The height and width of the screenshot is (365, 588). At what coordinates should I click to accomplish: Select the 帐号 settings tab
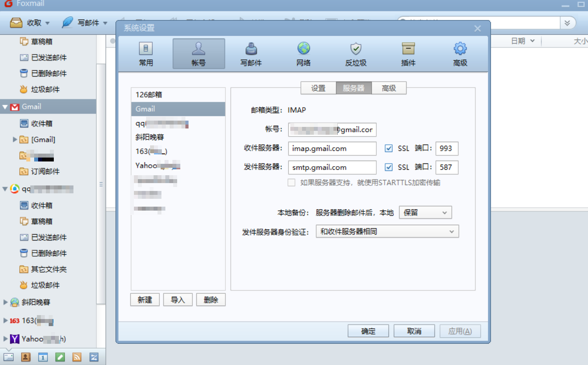(199, 54)
